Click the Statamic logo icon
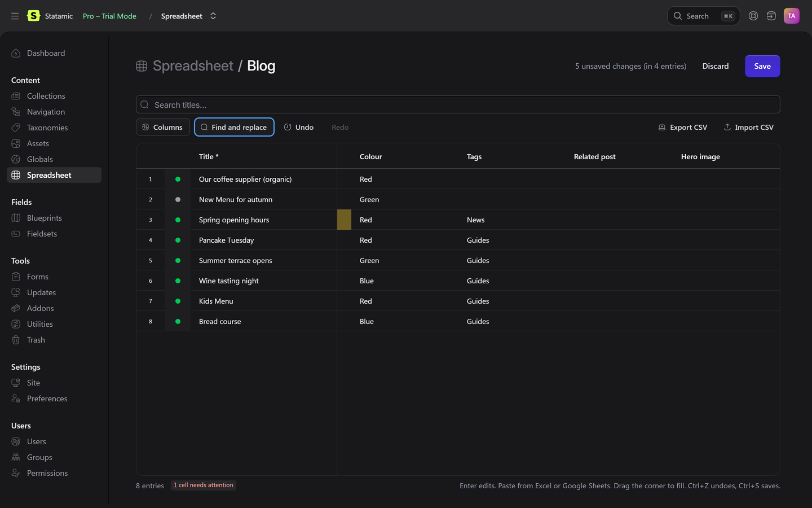This screenshot has width=812, height=508. (34, 16)
